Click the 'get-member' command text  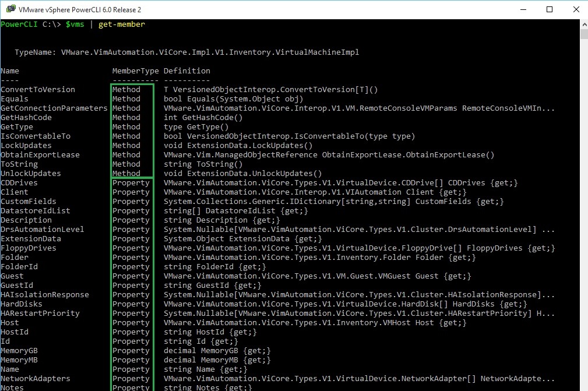click(x=121, y=24)
